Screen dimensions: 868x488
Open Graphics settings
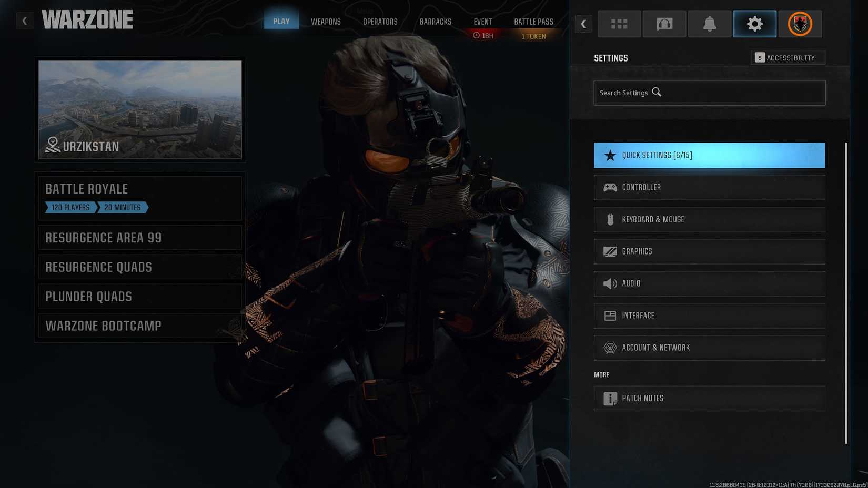click(709, 251)
